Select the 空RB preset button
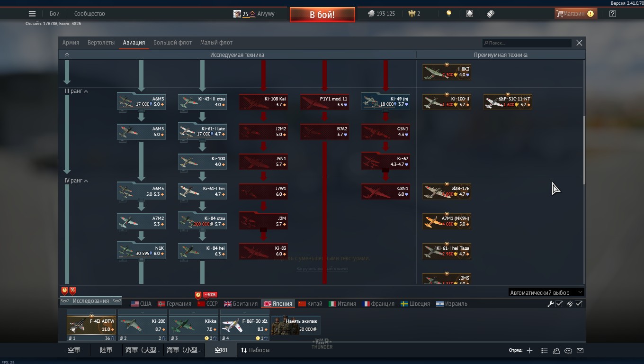 click(221, 350)
